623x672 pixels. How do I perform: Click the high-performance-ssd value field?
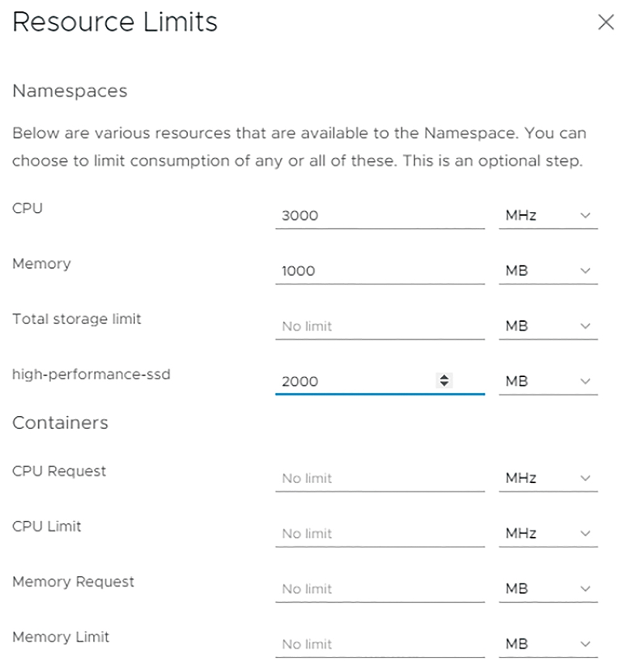(380, 382)
